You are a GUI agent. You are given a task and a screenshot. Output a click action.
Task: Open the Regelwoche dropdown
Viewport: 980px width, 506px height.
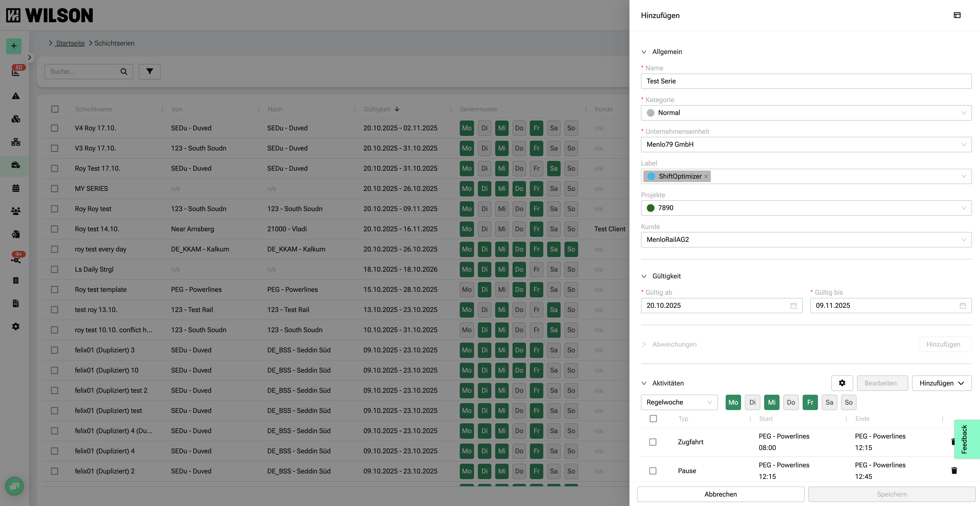coord(679,402)
